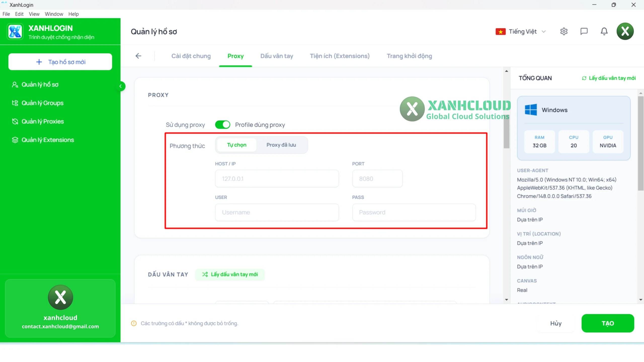Screen dimensions: 644x362
Task: Click the shuffle icon in Dấu vân tay section
Action: pyautogui.click(x=205, y=274)
